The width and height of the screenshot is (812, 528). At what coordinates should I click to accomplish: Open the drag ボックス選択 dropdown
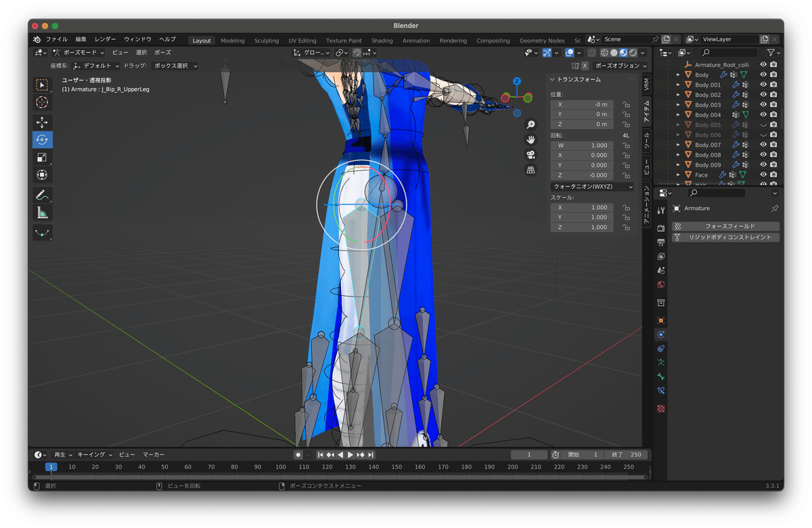175,66
